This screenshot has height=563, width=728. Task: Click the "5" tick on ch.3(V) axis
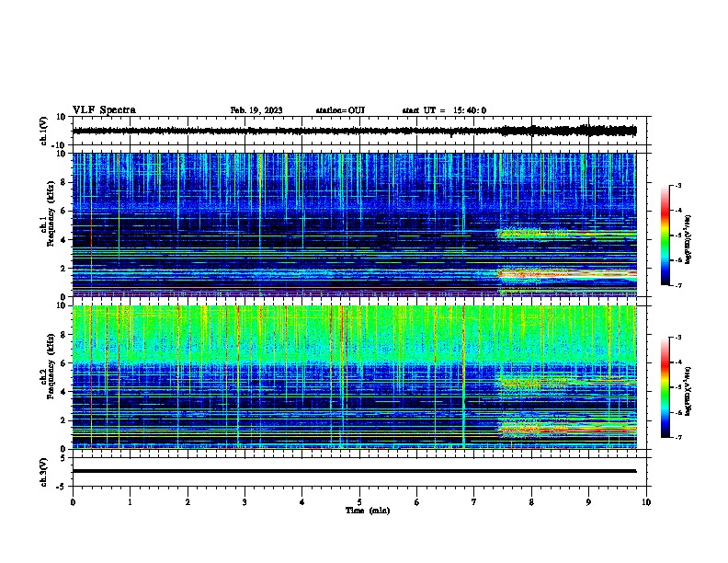[x=63, y=458]
